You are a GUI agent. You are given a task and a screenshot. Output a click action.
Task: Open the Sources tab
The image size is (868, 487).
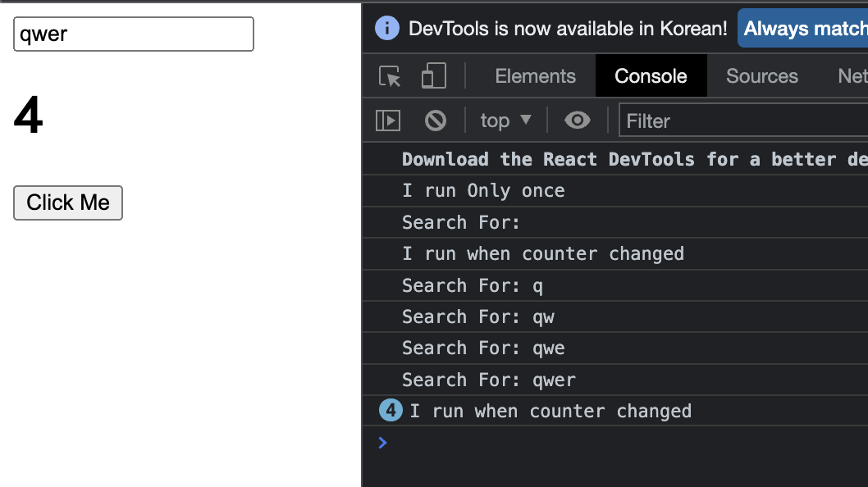pyautogui.click(x=761, y=76)
